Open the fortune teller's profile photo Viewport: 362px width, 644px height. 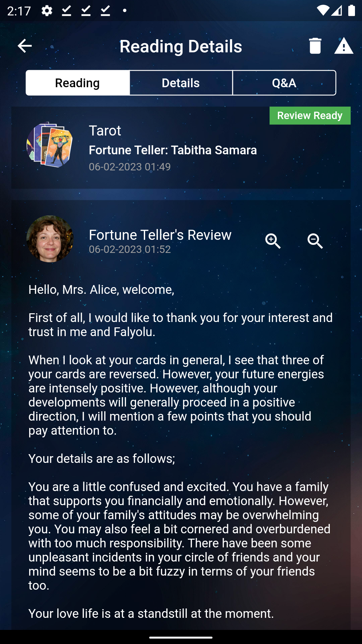50,239
